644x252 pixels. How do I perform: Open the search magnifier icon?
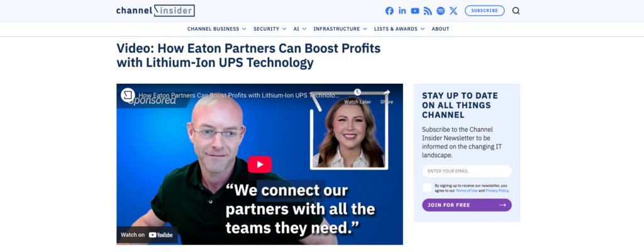(x=516, y=11)
